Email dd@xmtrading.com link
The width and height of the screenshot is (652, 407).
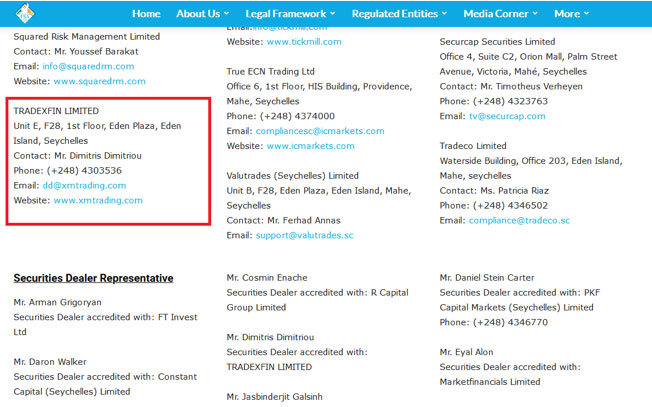[x=84, y=185]
